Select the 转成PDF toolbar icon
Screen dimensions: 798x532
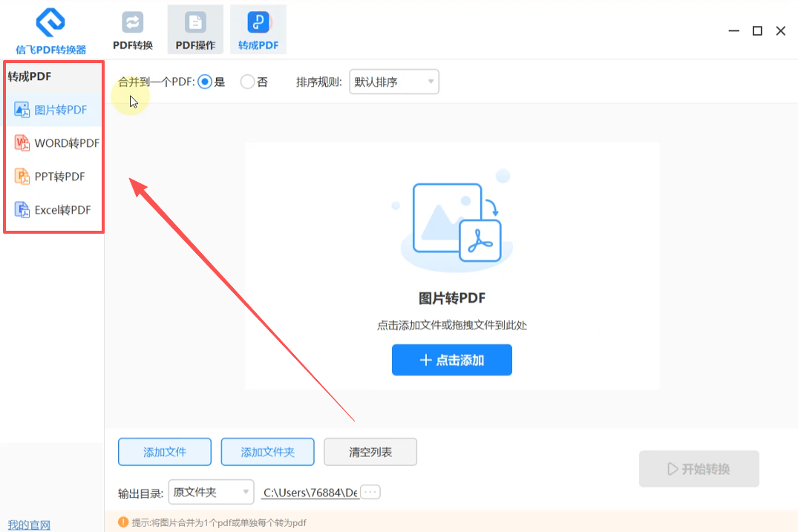[258, 22]
